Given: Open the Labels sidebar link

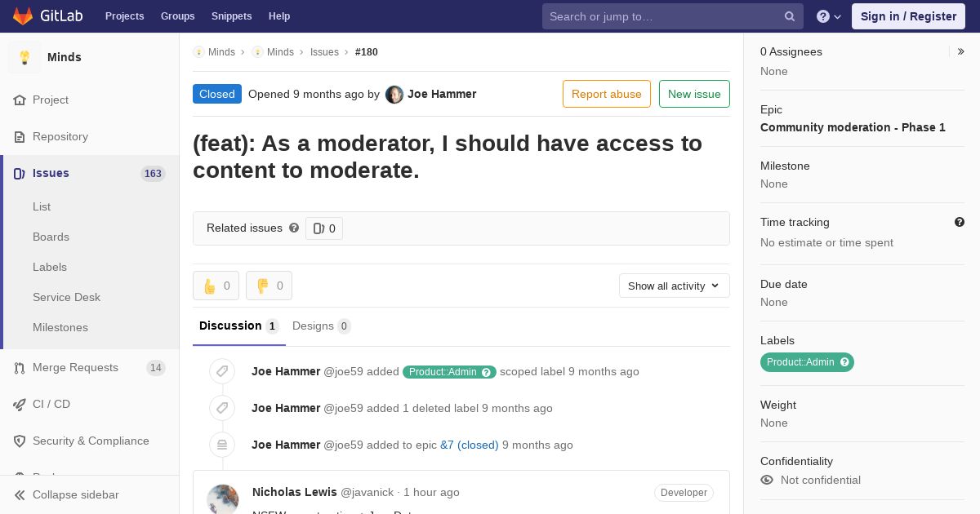Looking at the screenshot, I should pos(50,267).
